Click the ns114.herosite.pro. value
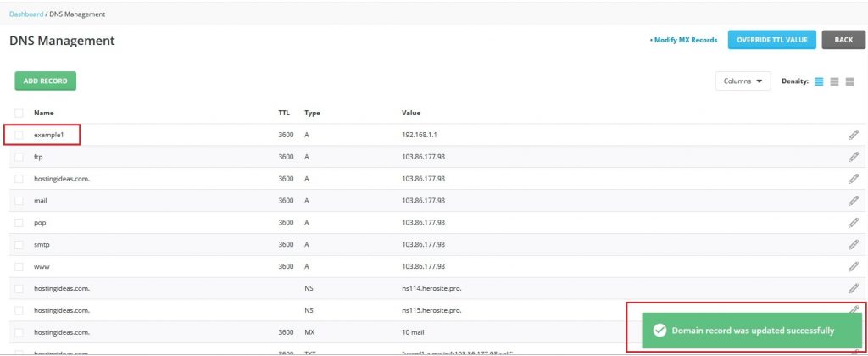 coord(431,288)
